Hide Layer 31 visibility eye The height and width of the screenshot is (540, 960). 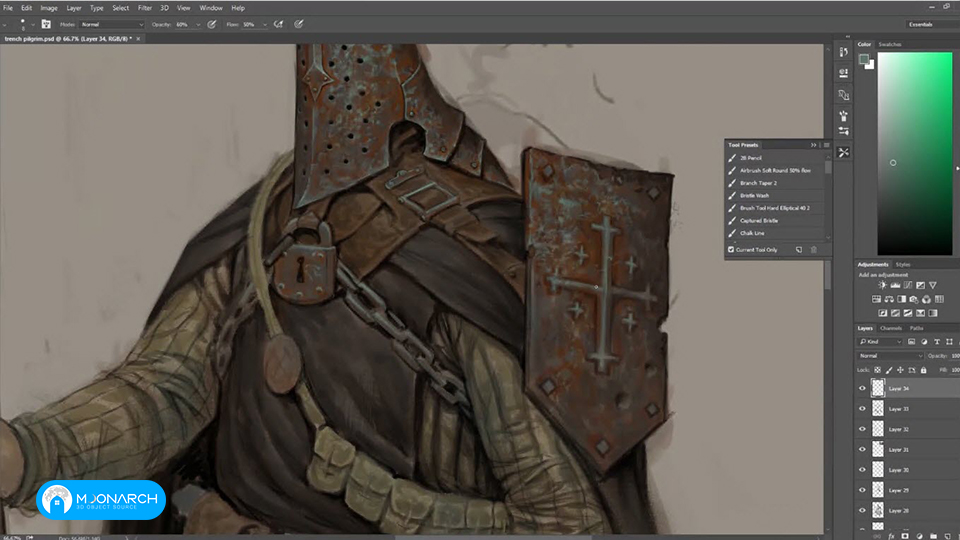click(x=863, y=449)
